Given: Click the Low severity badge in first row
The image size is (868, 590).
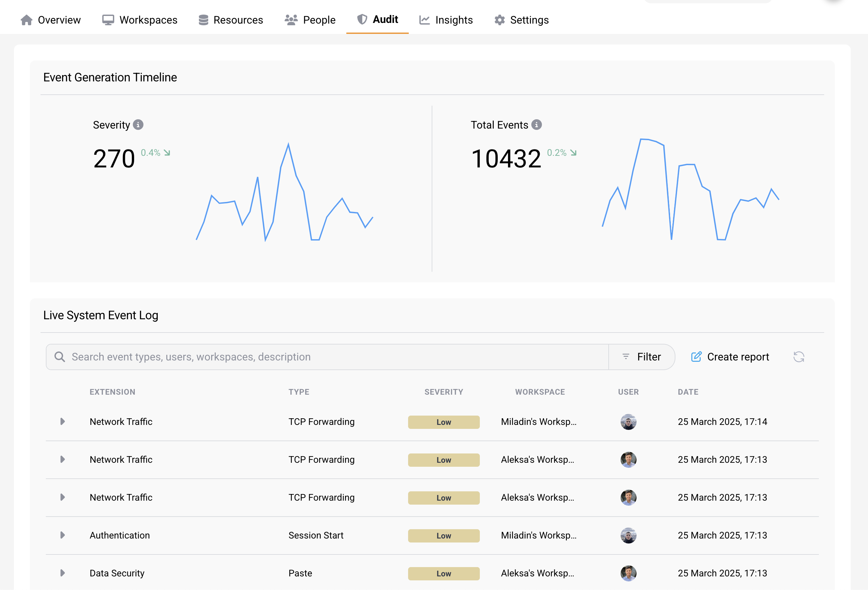Looking at the screenshot, I should tap(444, 422).
